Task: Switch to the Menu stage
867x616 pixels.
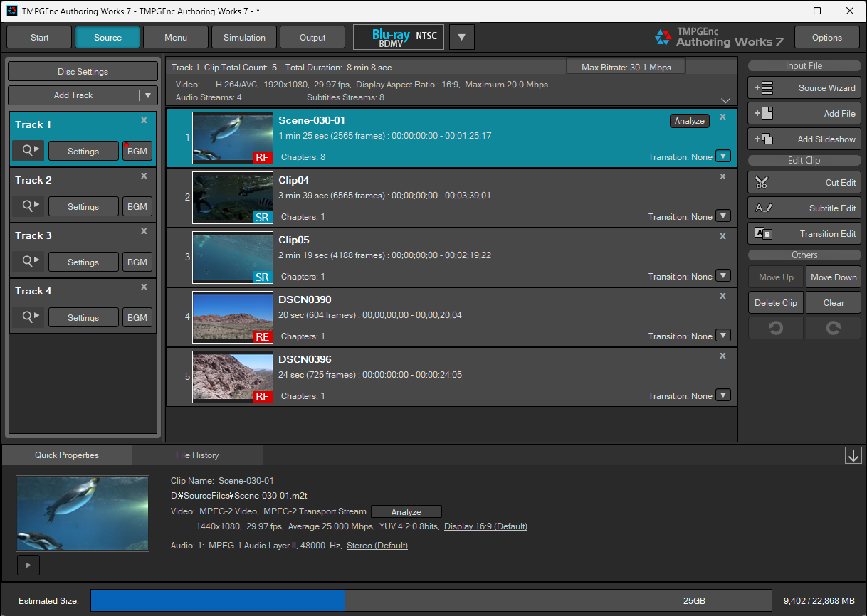Action: pyautogui.click(x=176, y=38)
